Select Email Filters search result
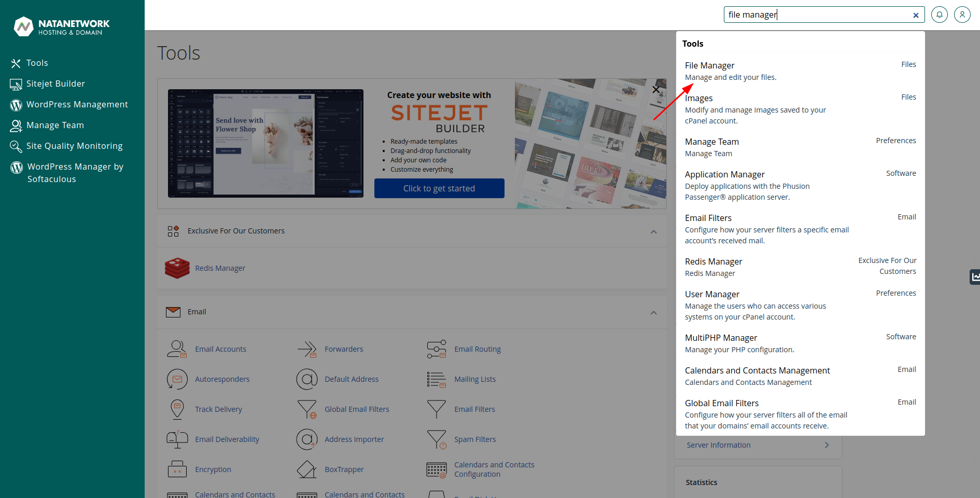 tap(801, 229)
